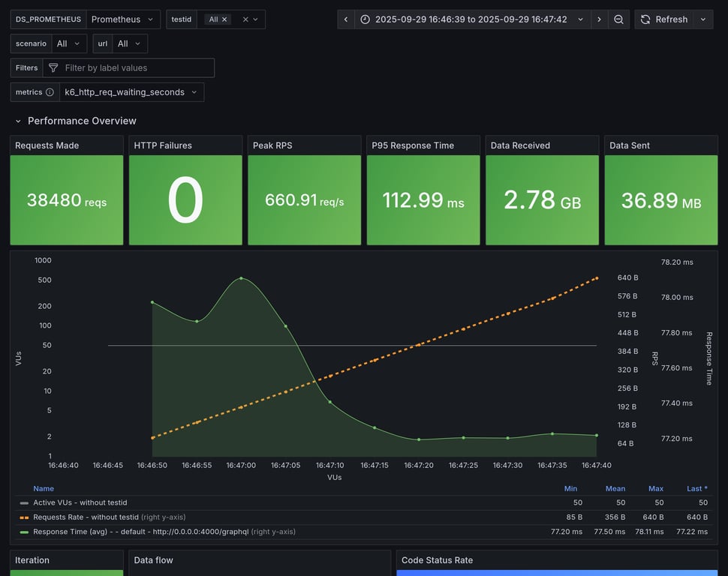This screenshot has width=728, height=576.
Task: Sort legend by Max column
Action: click(x=656, y=488)
